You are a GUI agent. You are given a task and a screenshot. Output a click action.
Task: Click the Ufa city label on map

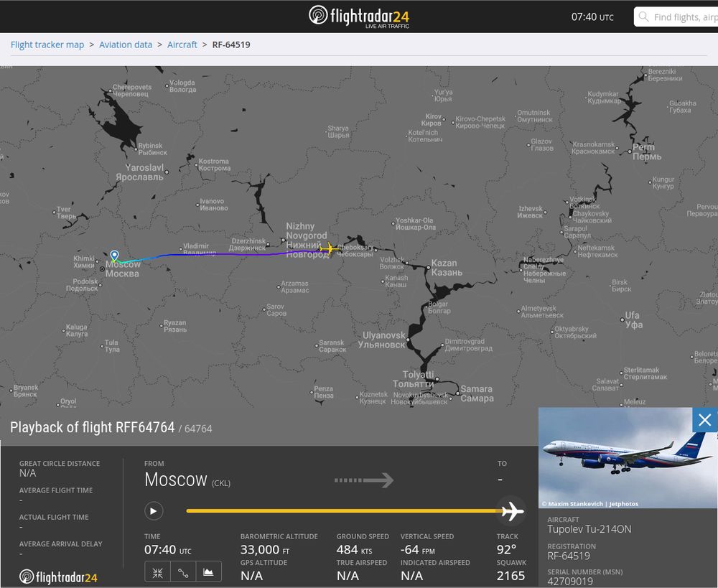634,319
